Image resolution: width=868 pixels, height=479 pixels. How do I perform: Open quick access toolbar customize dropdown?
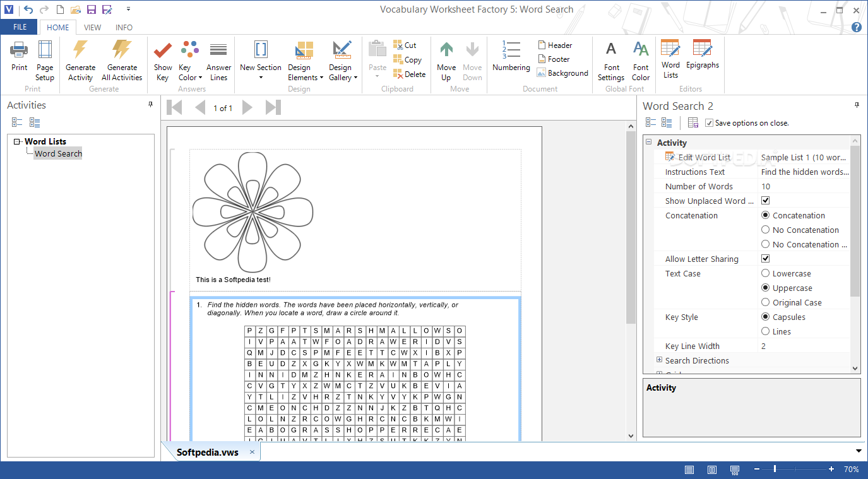[x=128, y=9]
